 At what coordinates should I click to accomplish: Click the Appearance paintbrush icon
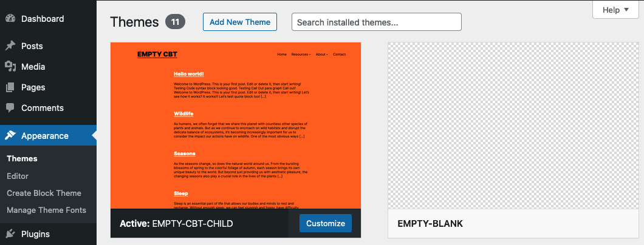10,136
